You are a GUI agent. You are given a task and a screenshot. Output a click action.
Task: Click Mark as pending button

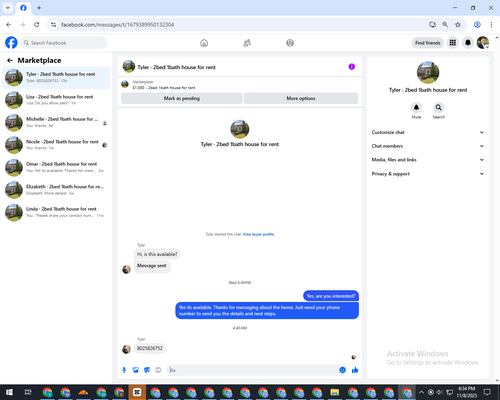[182, 98]
